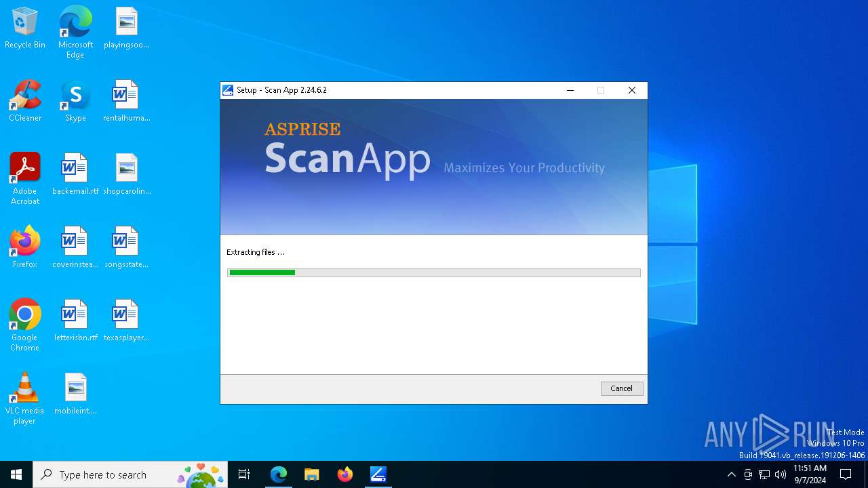Open the Recycle Bin desktop icon

[25, 28]
